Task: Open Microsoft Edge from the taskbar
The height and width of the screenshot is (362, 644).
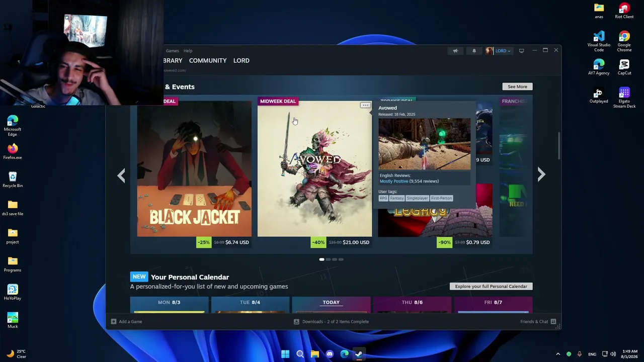Action: point(344,354)
